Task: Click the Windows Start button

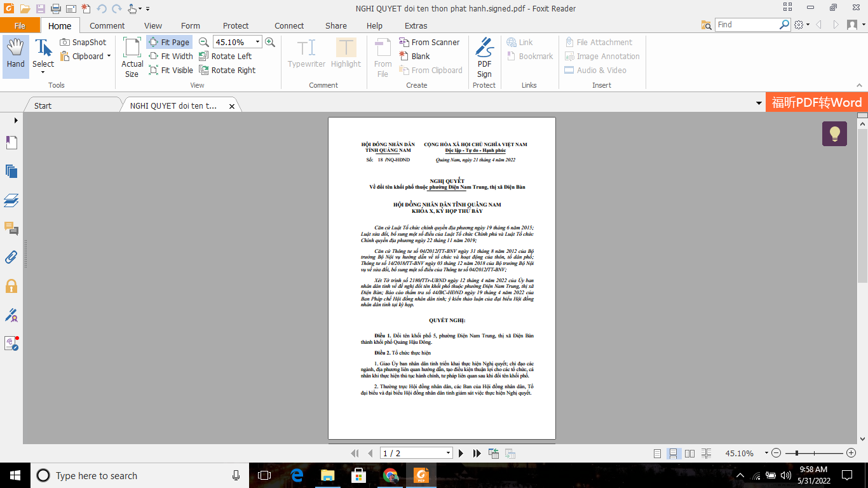Action: (15, 475)
